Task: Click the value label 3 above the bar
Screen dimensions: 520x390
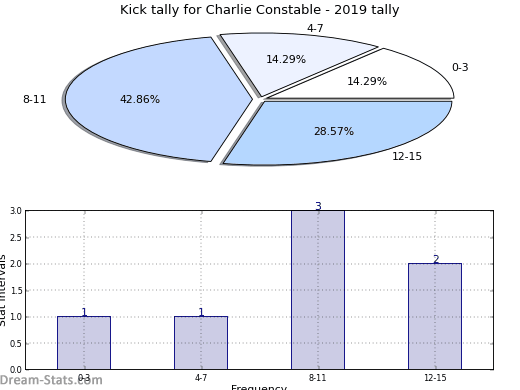Action: 318,206
